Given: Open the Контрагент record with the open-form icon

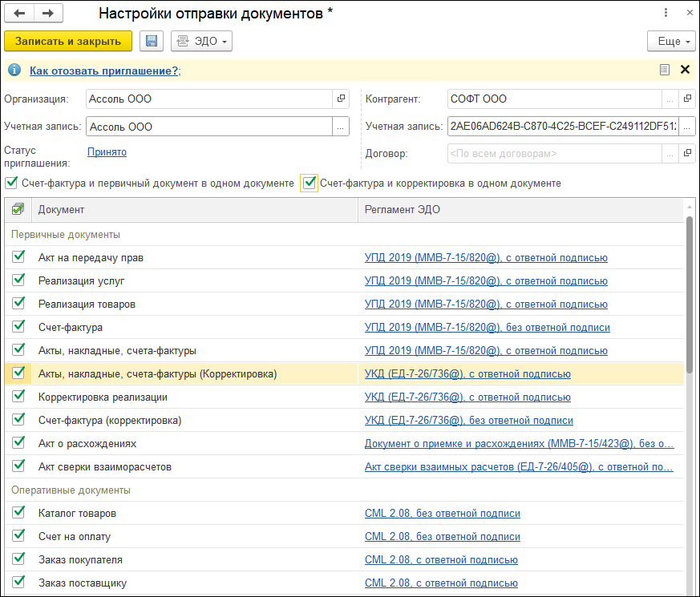Looking at the screenshot, I should (687, 99).
